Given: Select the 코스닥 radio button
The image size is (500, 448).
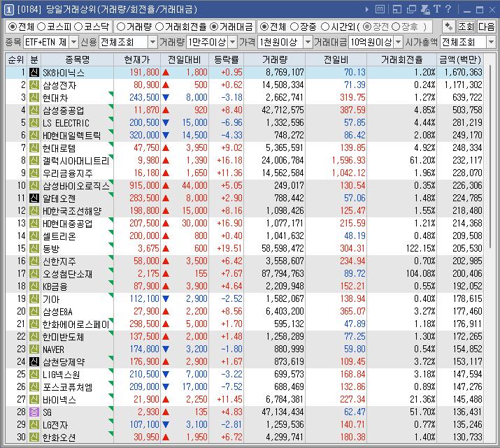Looking at the screenshot, I should coord(78,27).
